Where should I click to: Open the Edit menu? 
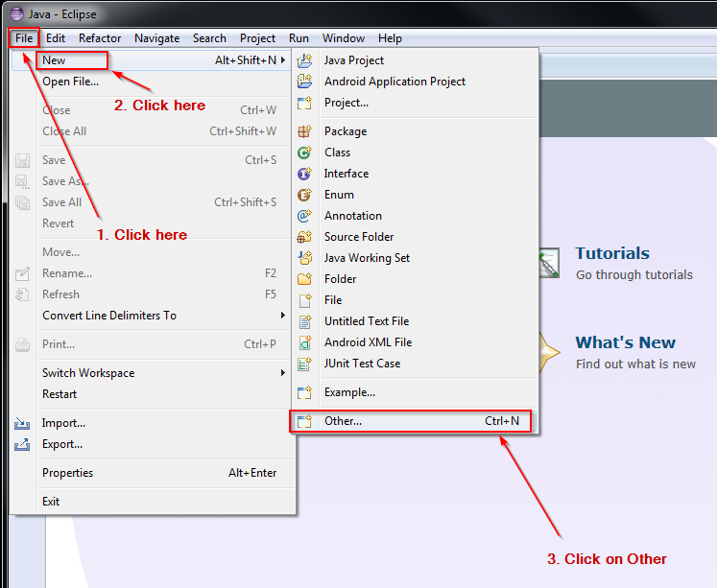[56, 38]
